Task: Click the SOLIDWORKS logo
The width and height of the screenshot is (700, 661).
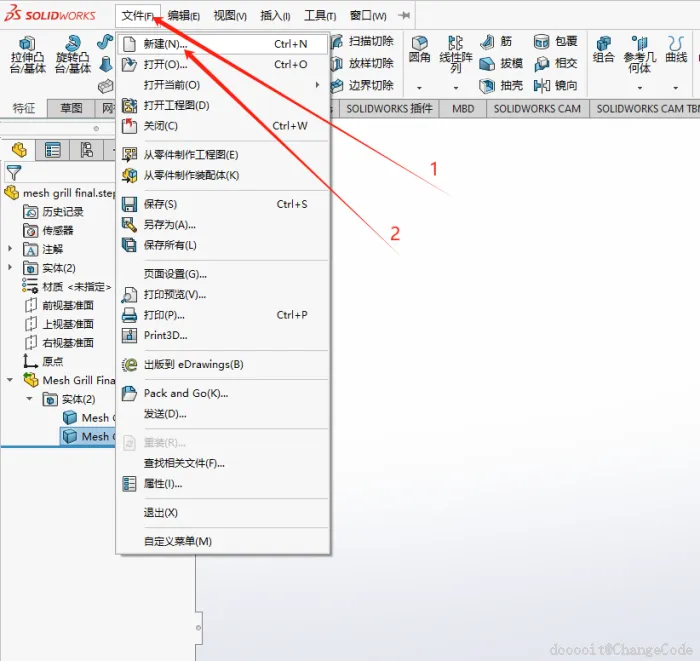Action: click(50, 14)
